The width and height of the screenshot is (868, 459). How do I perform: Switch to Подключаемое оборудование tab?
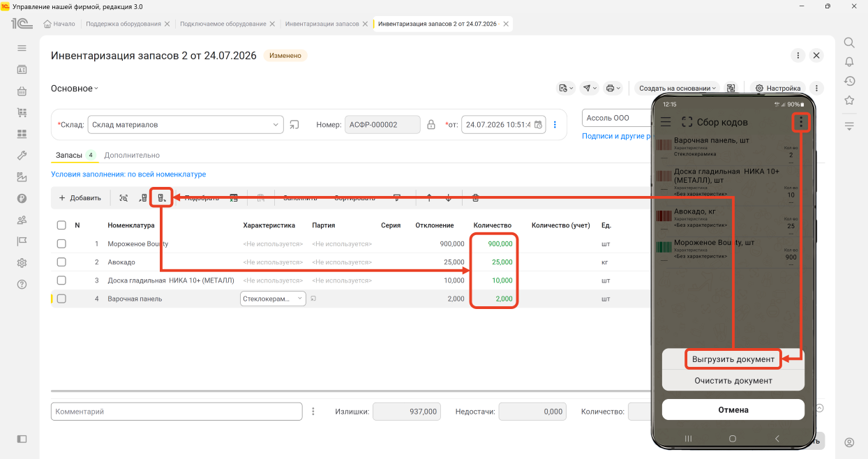click(223, 24)
